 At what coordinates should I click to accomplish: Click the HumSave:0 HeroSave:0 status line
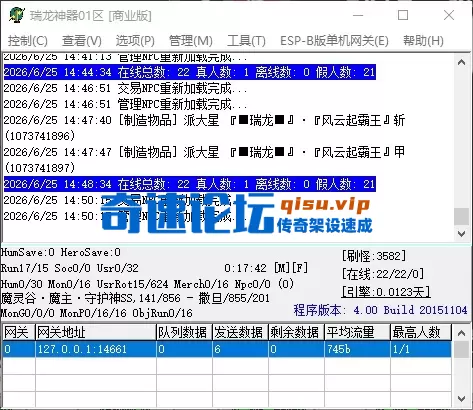click(61, 252)
